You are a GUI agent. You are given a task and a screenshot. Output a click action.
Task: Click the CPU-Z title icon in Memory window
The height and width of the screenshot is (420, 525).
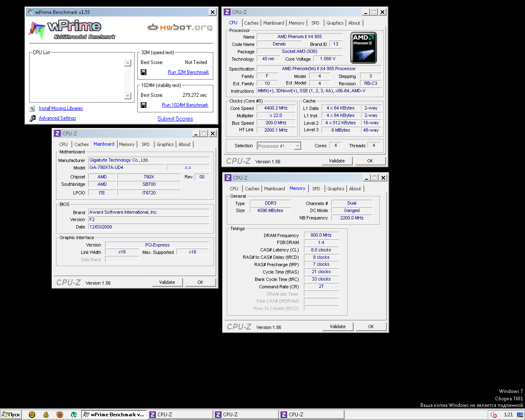pyautogui.click(x=228, y=178)
